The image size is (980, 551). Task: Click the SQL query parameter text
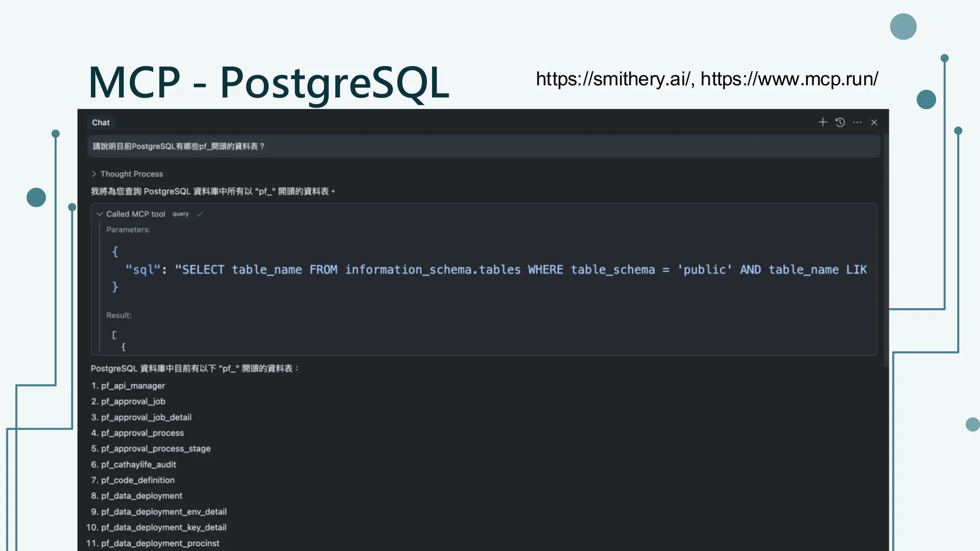tap(495, 270)
